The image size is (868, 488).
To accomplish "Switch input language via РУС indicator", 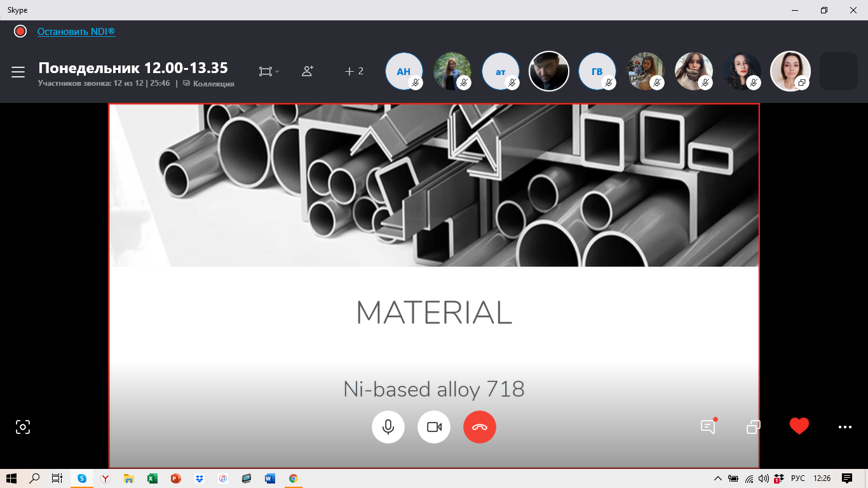I will point(797,478).
